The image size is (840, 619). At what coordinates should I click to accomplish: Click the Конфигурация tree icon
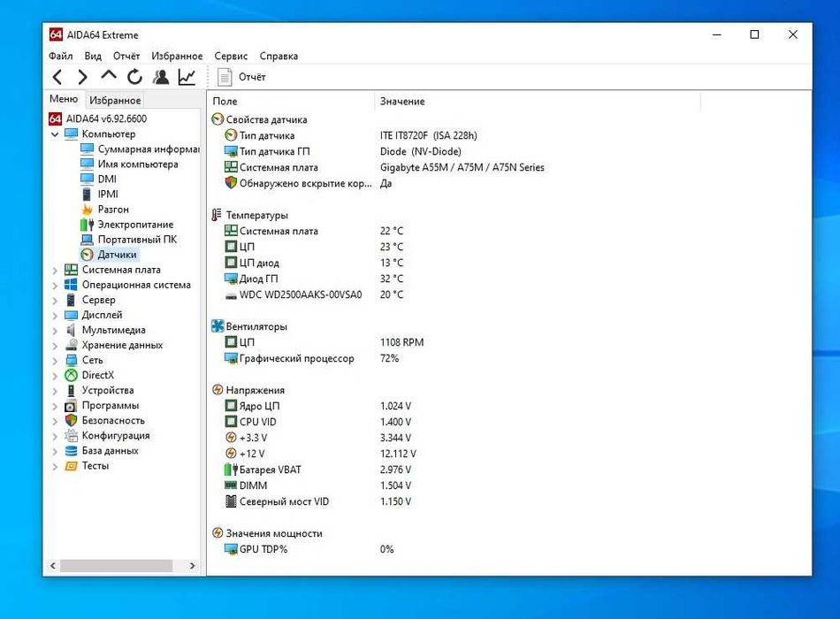72,436
